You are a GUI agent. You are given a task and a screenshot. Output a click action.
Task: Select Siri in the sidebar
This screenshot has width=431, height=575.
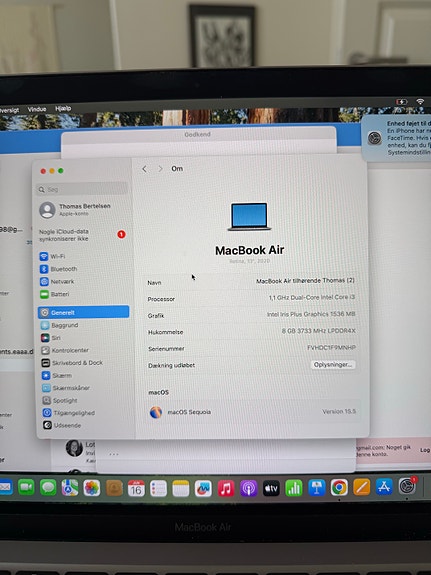[51, 338]
